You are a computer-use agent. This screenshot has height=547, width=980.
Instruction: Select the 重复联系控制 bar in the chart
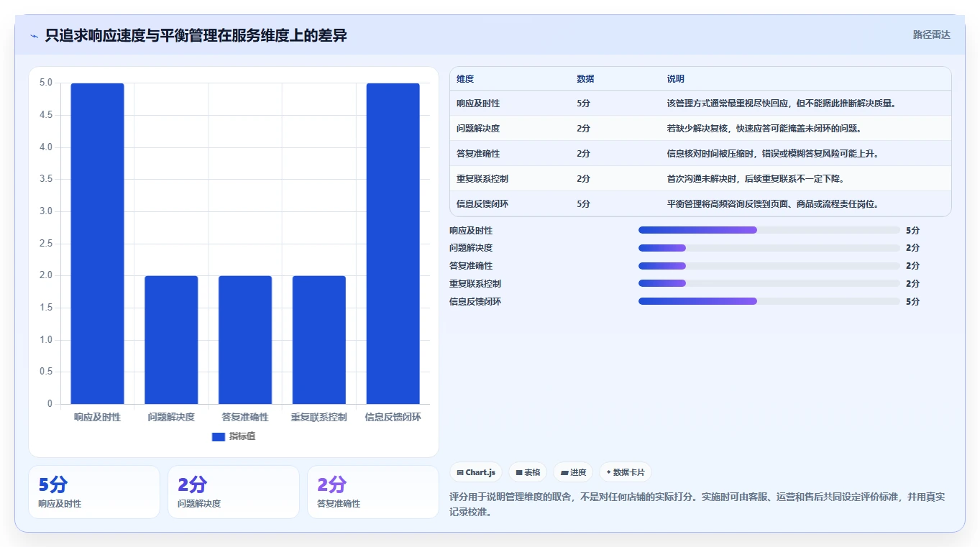point(319,340)
